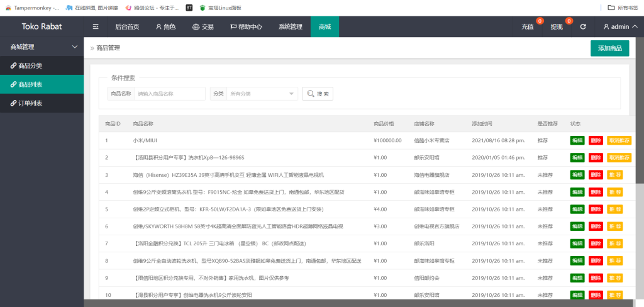The width and height of the screenshot is (644, 307).
Task: Recommend product ID 4 创维9公斤变频
Action: (615, 193)
